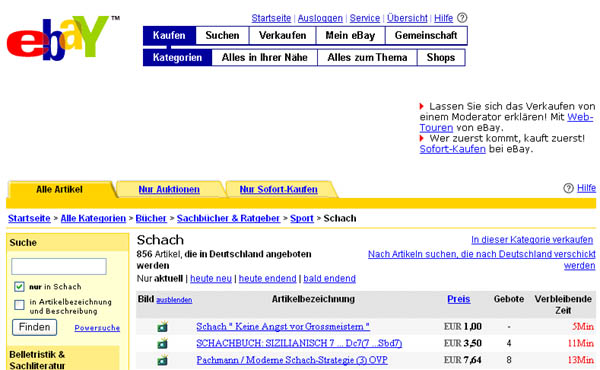The image size is (600, 370).
Task: Go to the Sachbücher & Ratgeber breadcrumb
Action: pyautogui.click(x=228, y=218)
